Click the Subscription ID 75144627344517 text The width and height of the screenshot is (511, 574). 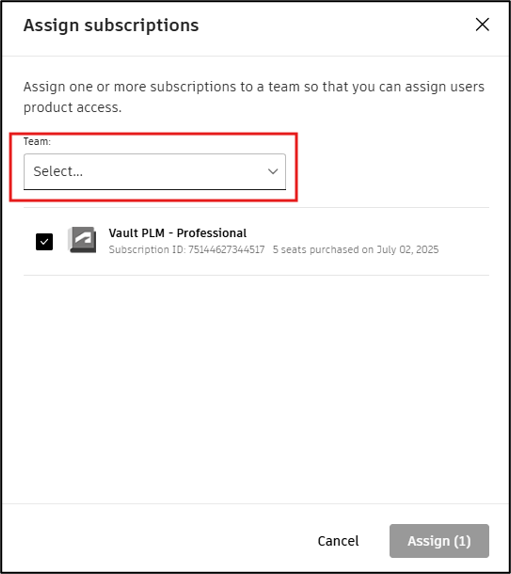pyautogui.click(x=187, y=250)
